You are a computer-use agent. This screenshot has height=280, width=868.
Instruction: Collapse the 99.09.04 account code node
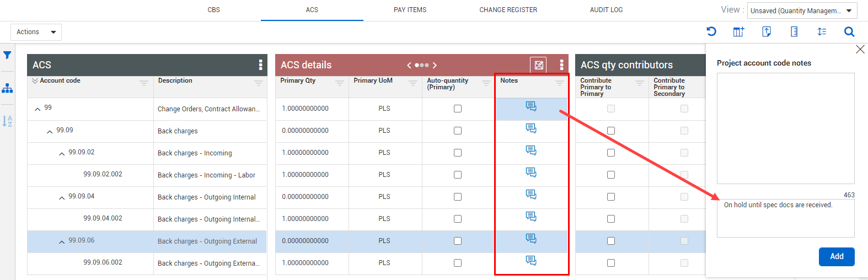coord(62,198)
